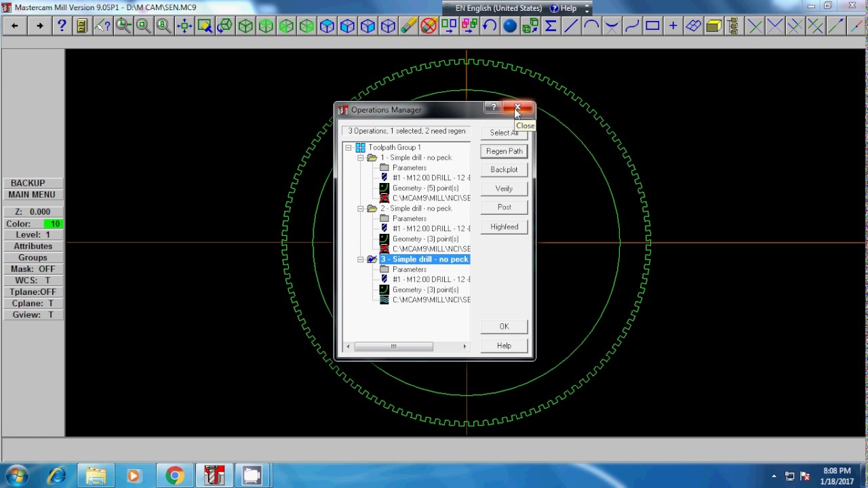Click the yellow Solid block toolbar icon
Screen dimensions: 868x488
pyautogui.click(x=713, y=26)
